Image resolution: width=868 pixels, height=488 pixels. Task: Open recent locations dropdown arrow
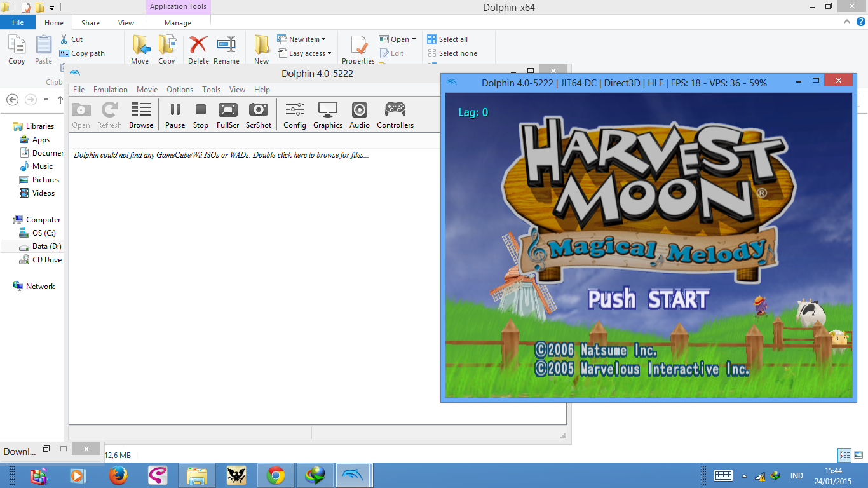pyautogui.click(x=46, y=100)
